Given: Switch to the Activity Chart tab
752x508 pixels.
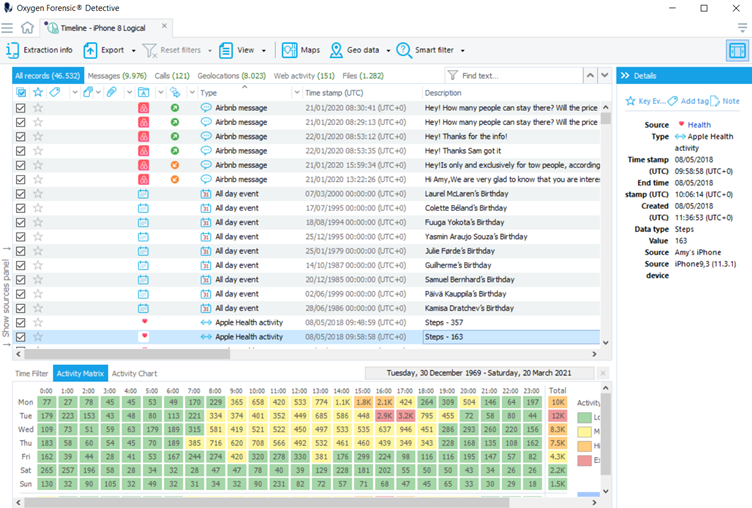Looking at the screenshot, I should pos(134,373).
